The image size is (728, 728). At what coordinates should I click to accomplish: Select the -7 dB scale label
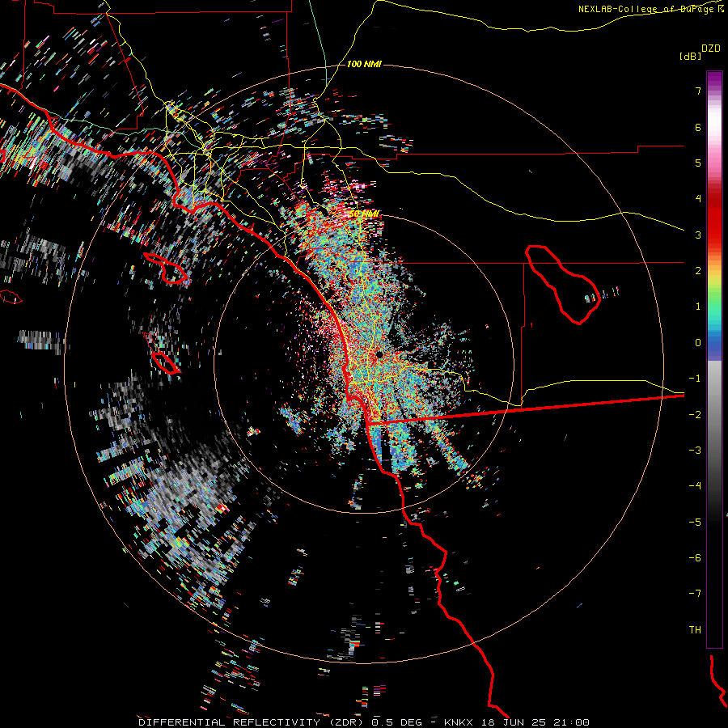695,594
